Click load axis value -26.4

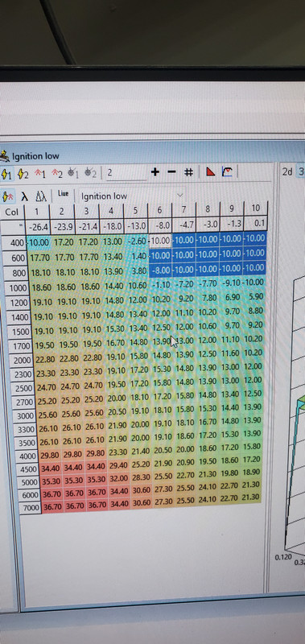(37, 227)
